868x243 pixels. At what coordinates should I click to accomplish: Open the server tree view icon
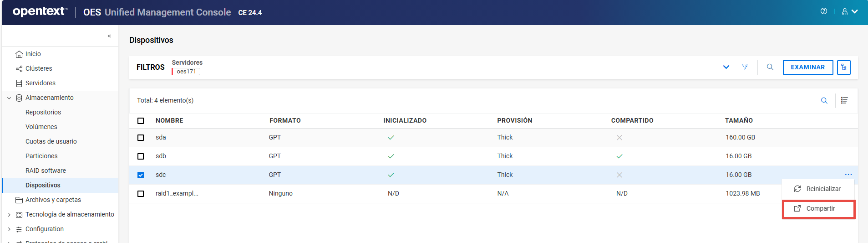[843, 67]
